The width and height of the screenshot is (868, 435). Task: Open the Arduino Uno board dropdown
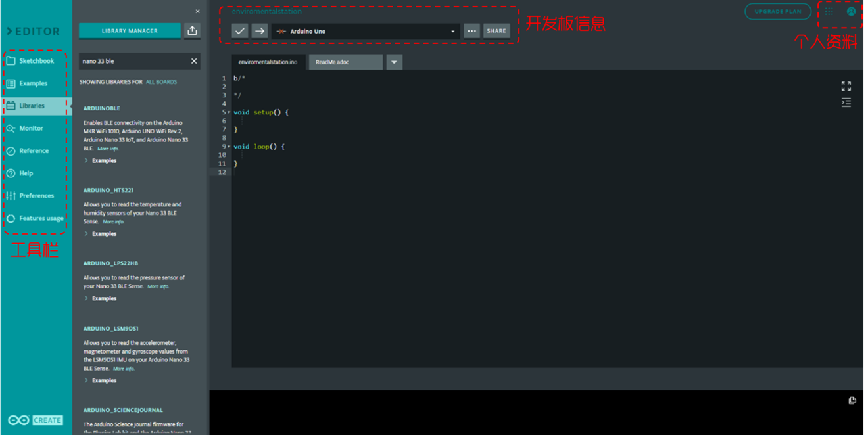[366, 31]
